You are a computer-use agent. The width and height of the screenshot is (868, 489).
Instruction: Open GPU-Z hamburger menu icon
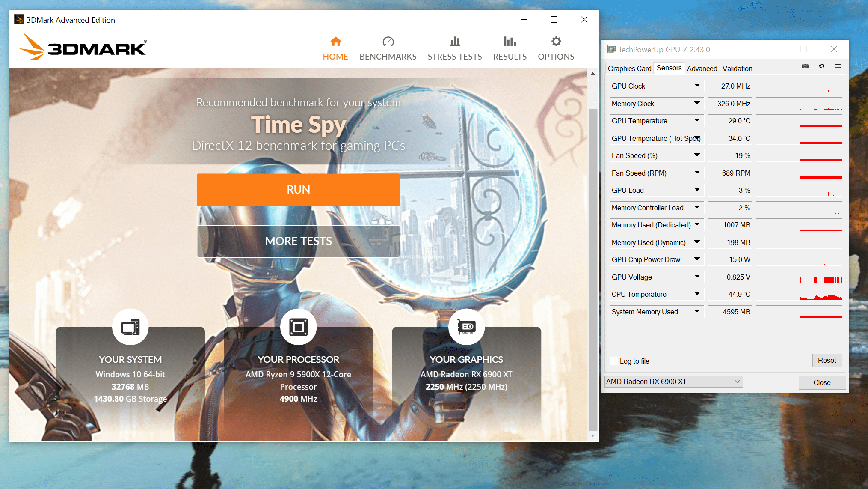[838, 66]
